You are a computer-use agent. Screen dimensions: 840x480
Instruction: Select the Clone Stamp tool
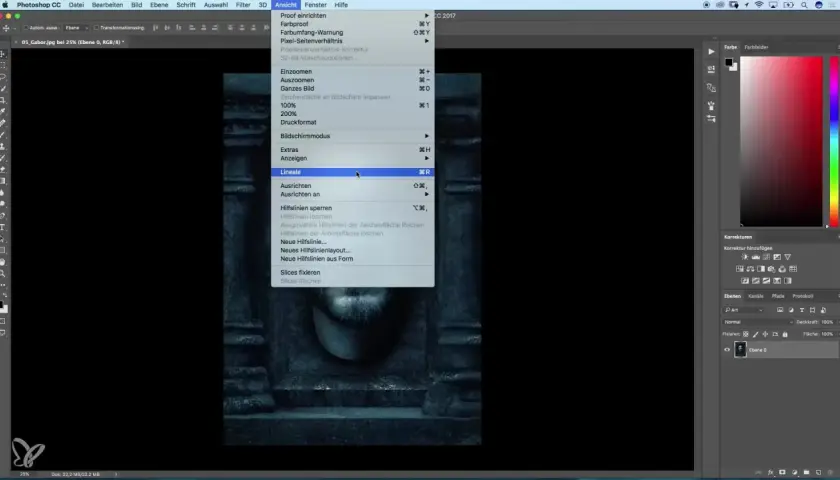point(3,146)
